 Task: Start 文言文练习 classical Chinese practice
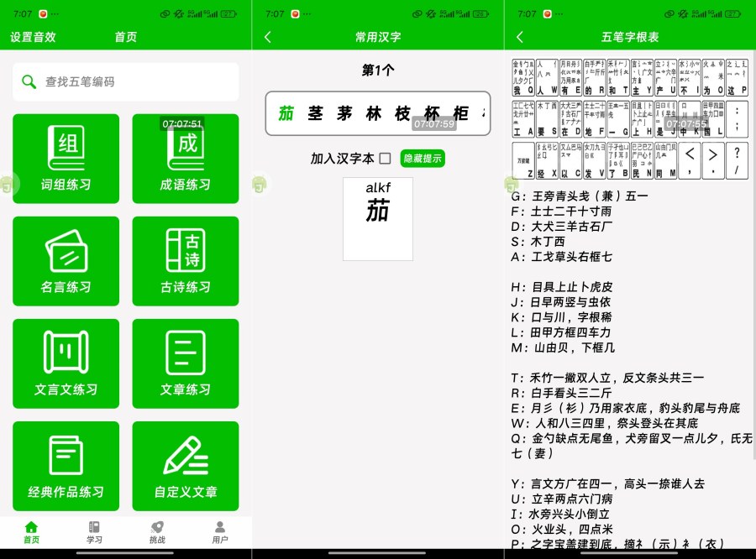(66, 363)
